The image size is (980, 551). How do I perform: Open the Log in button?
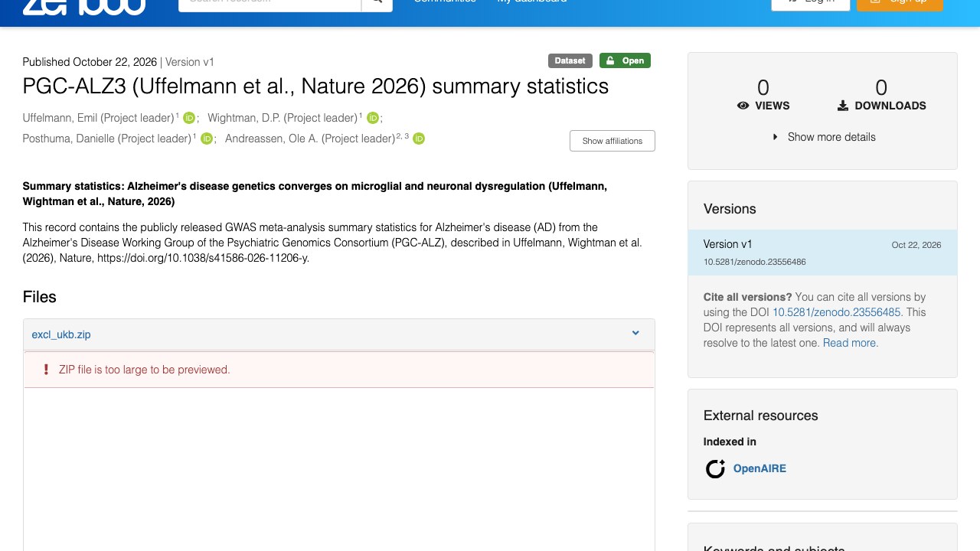click(811, 4)
